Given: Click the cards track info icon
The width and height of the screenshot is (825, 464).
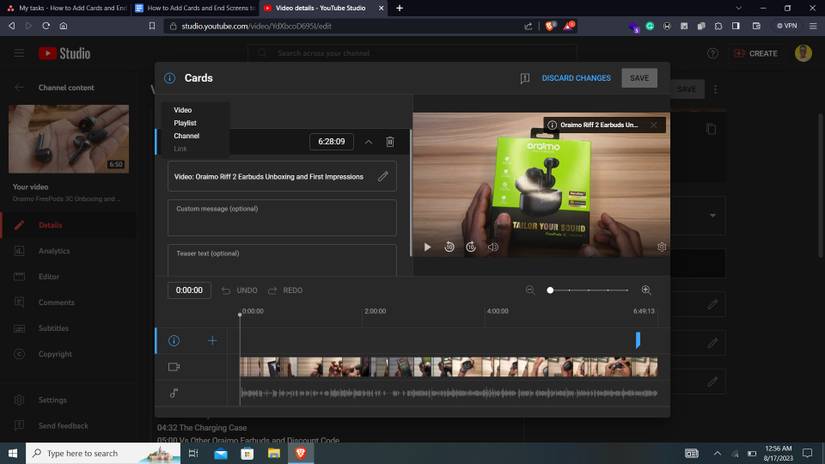Looking at the screenshot, I should coord(174,341).
